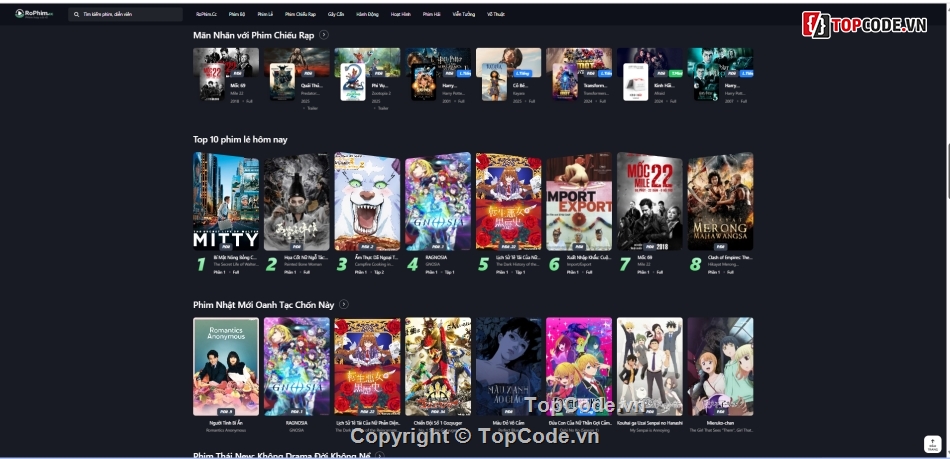Open the Phim Lẻ menu
The height and width of the screenshot is (459, 950).
click(x=265, y=15)
